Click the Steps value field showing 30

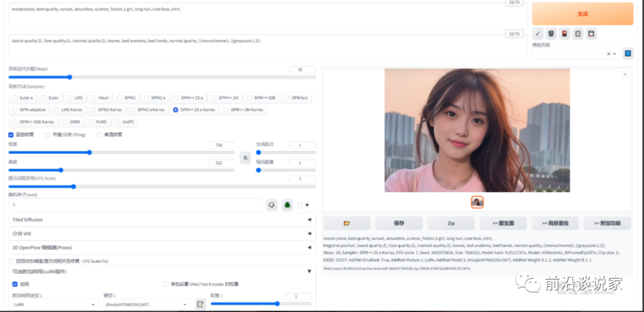[302, 70]
